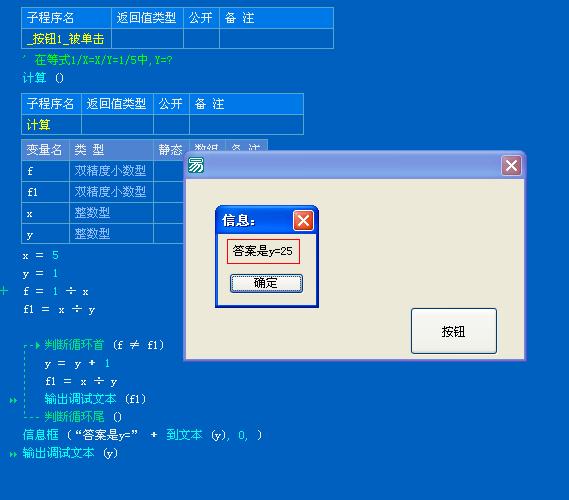Click the variable name f cell

click(x=45, y=171)
